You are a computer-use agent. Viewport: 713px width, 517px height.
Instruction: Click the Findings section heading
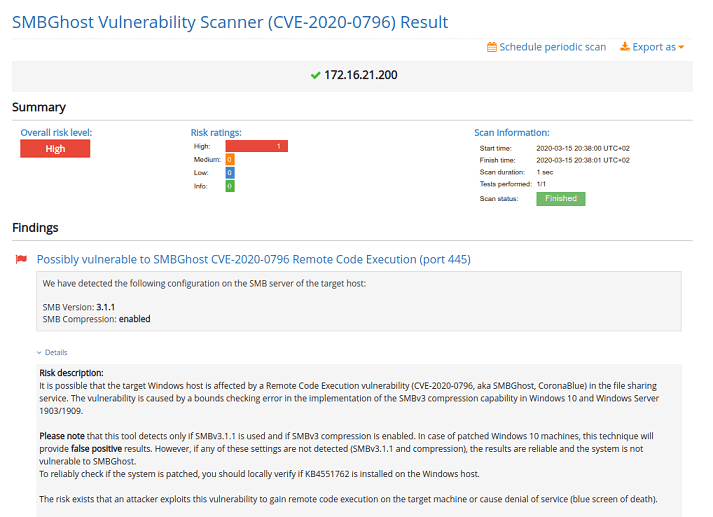35,228
